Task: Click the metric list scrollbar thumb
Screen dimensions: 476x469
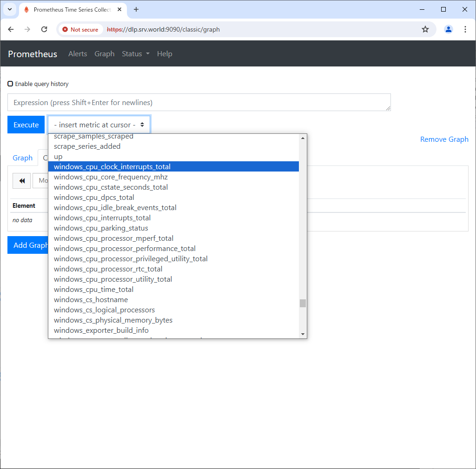Action: click(x=303, y=303)
